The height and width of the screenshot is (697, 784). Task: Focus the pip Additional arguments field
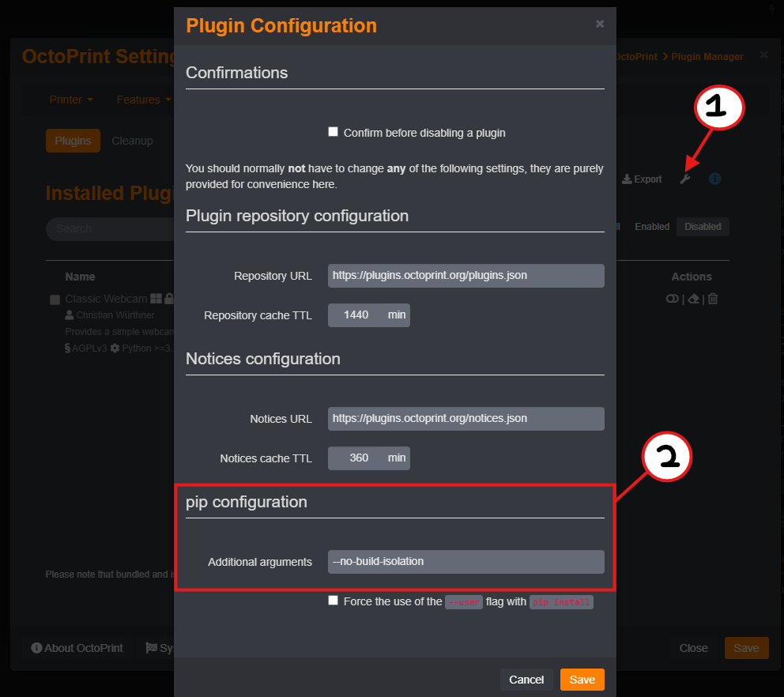tap(465, 562)
